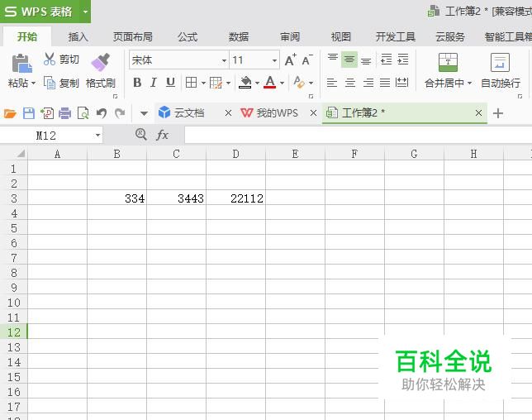Open file folder icon in quick toolbar
Screen dimensions: 532x420
tap(10, 113)
